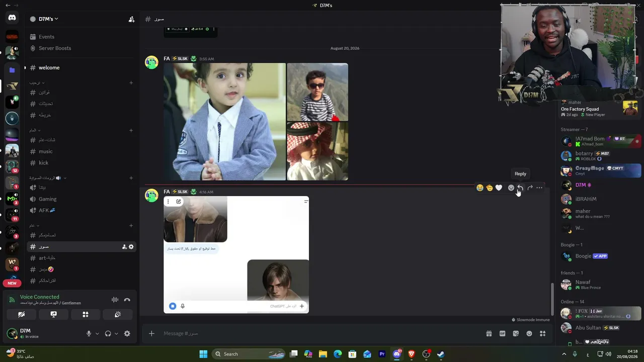This screenshot has height=362, width=644.
Task: Click the message input field
Action: click(320, 333)
